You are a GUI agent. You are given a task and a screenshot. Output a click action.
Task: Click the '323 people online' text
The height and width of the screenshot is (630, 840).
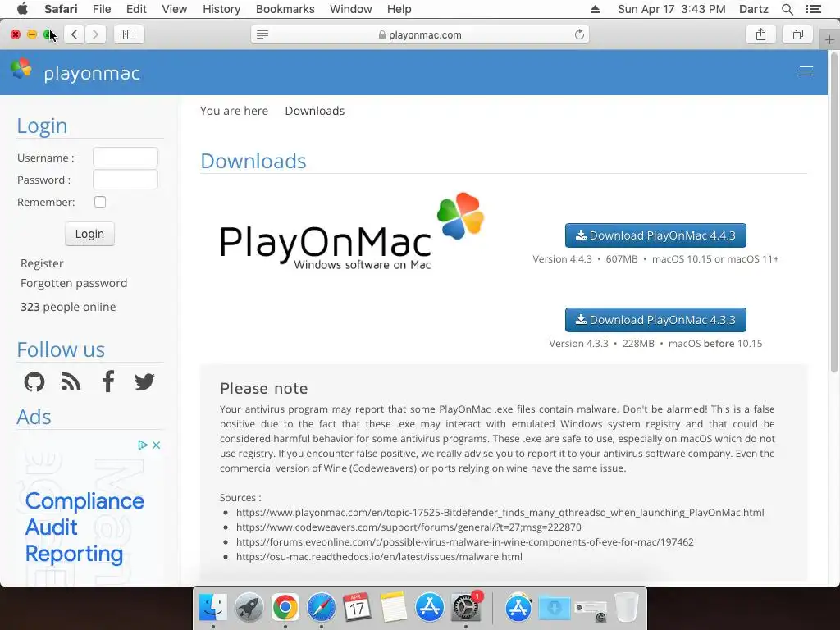point(68,307)
